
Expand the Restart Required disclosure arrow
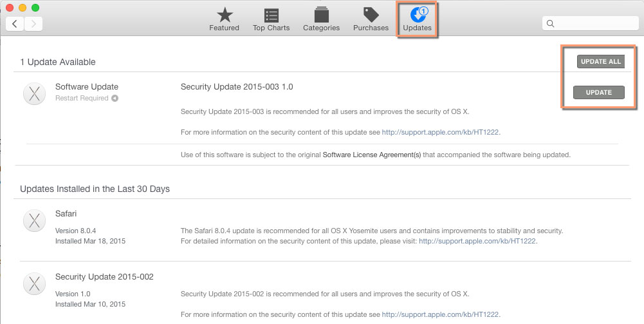coord(115,99)
